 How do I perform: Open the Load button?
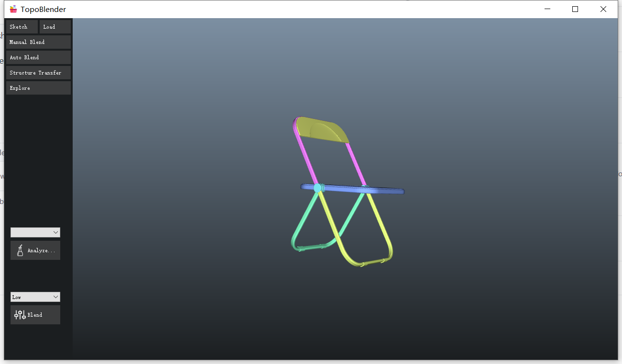[55, 27]
